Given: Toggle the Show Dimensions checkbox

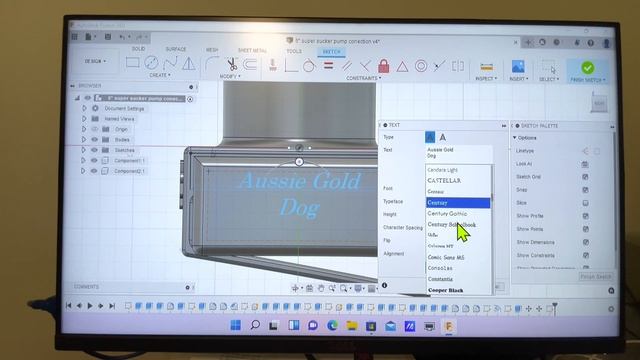Looking at the screenshot, I should click(x=586, y=242).
